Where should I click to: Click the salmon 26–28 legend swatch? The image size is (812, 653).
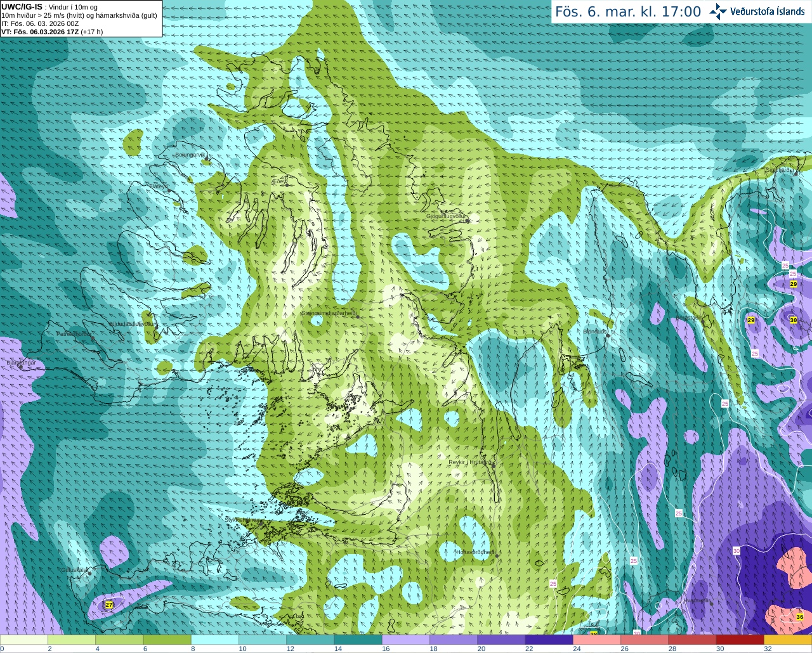[x=645, y=639]
